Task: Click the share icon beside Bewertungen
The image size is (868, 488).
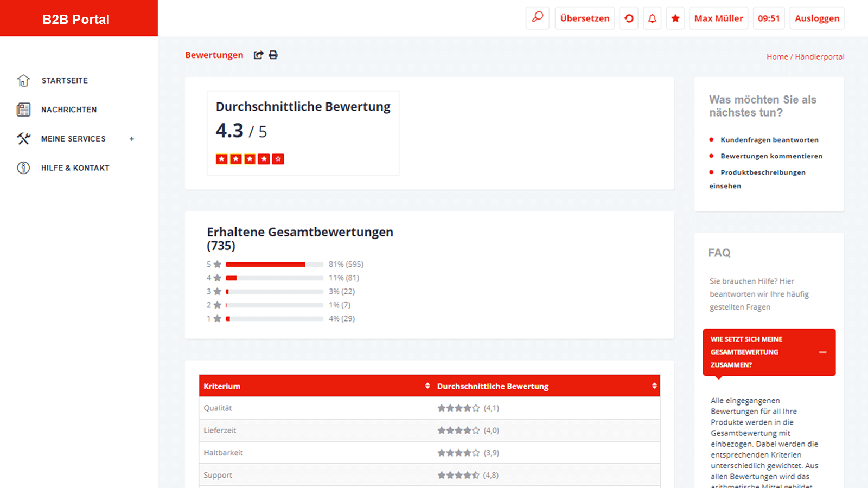Action: pyautogui.click(x=259, y=55)
